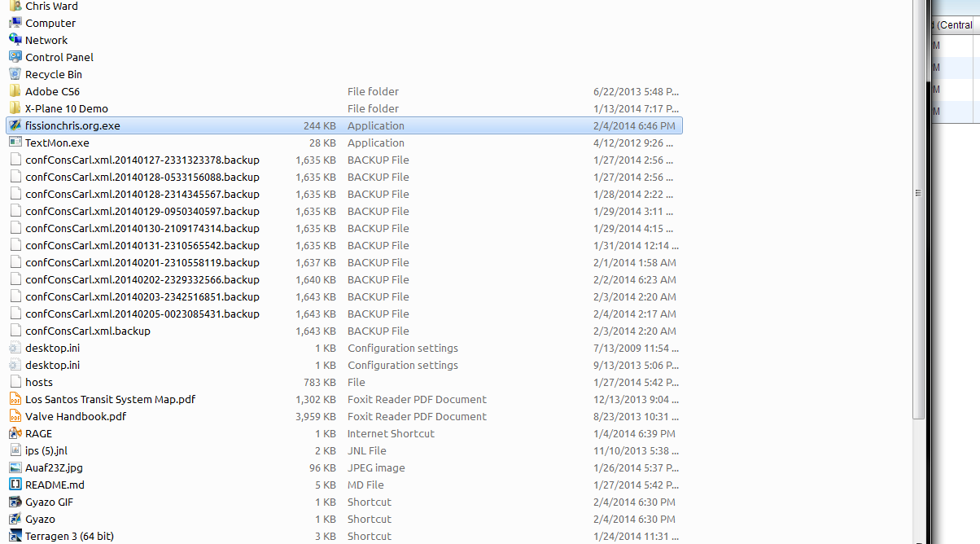Select the Auaf23Z.jpg image icon

pos(15,467)
